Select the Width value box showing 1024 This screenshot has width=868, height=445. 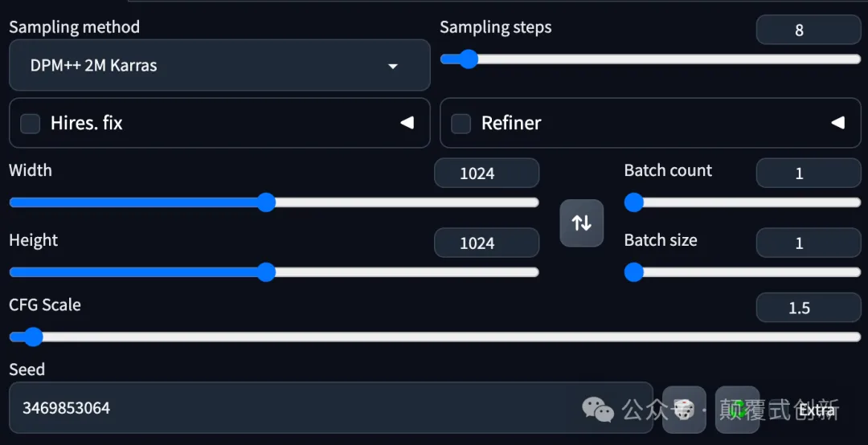pyautogui.click(x=486, y=174)
